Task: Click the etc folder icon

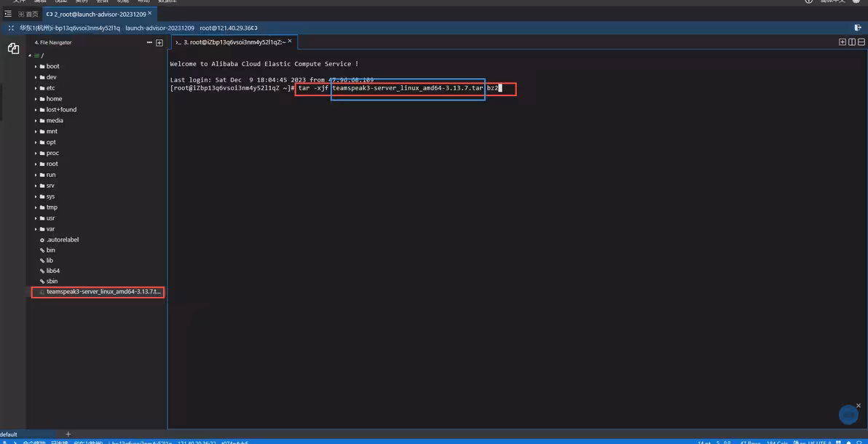Action: point(42,88)
